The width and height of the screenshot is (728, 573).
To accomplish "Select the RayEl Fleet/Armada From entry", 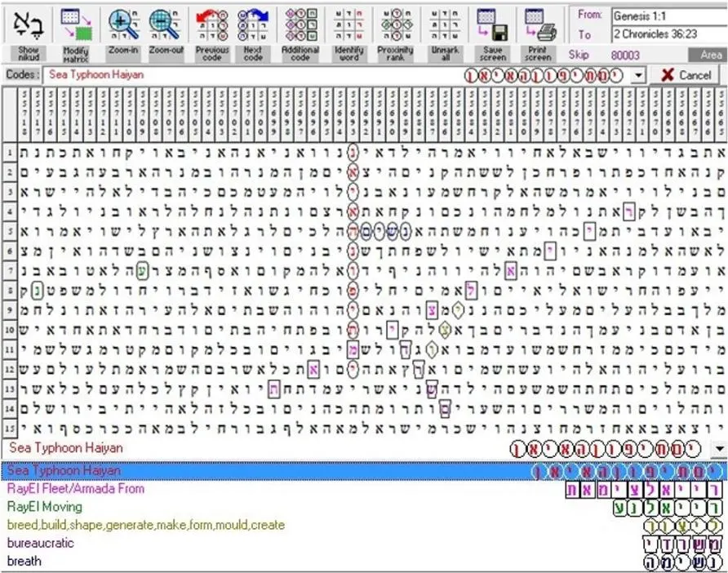I will [x=364, y=488].
